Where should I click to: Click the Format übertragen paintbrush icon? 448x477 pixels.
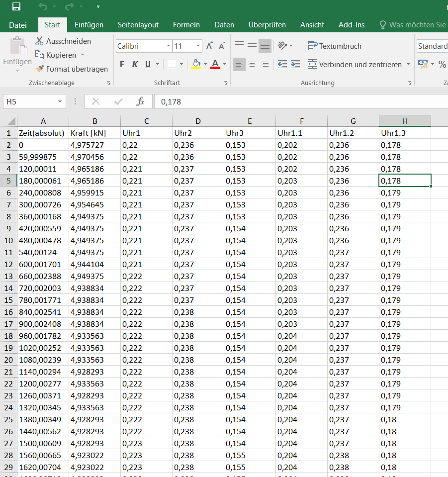pos(40,69)
